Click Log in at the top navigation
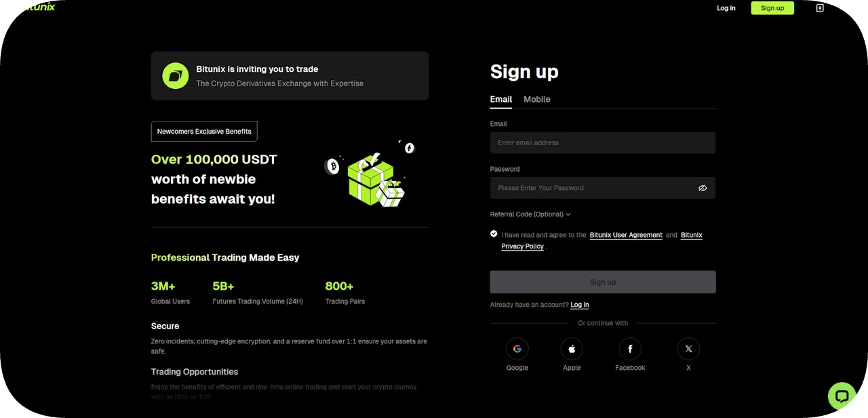This screenshot has width=868, height=418. [726, 8]
